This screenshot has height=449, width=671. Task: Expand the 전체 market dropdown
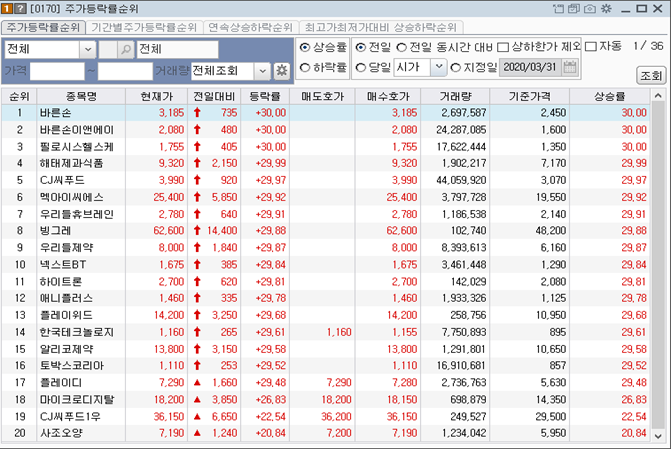tap(88, 50)
